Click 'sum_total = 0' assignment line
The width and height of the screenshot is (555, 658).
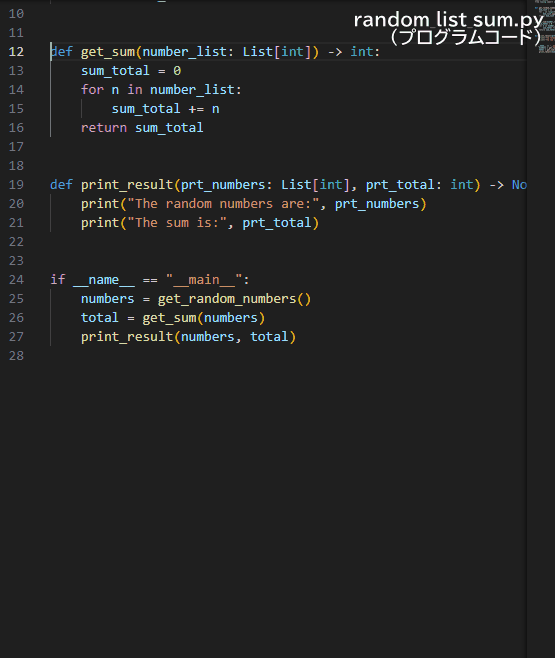coord(131,71)
